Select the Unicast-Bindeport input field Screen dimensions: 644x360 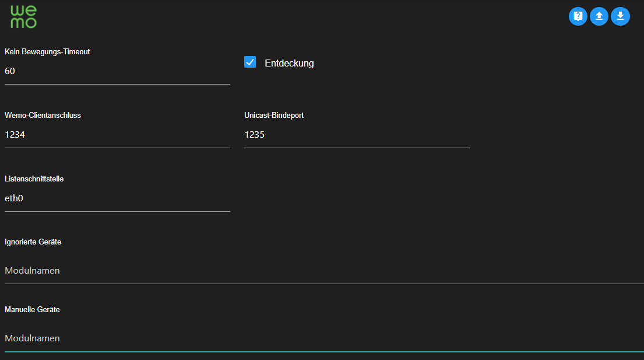(x=357, y=135)
